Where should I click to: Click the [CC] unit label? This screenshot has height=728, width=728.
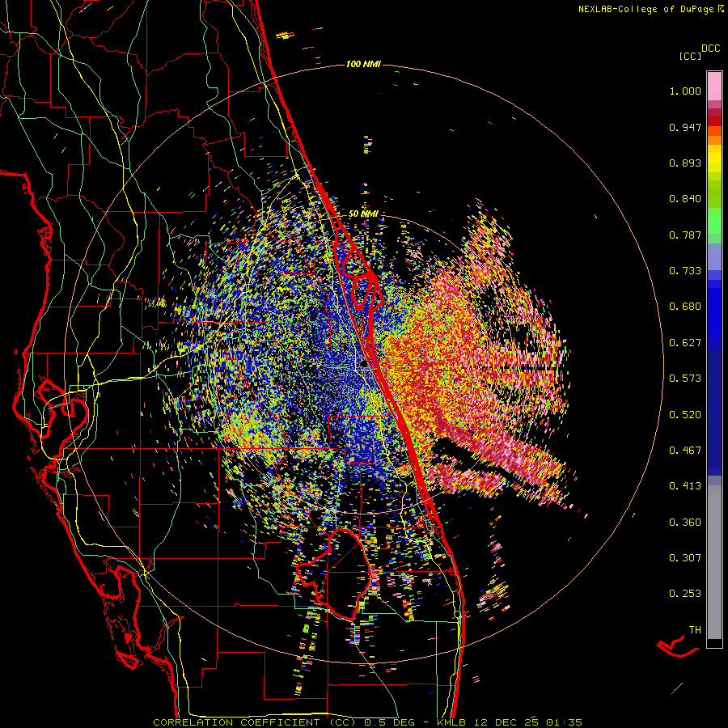click(690, 56)
